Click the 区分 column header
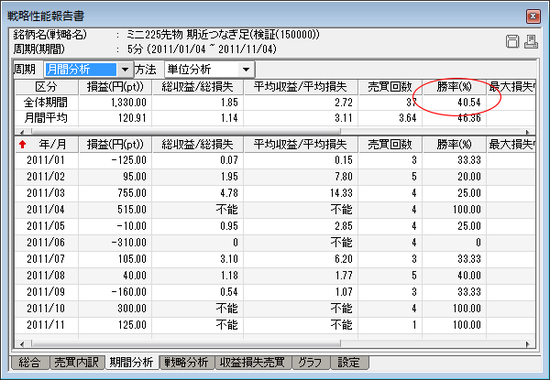Viewport: 550px width, 380px height. [x=46, y=87]
